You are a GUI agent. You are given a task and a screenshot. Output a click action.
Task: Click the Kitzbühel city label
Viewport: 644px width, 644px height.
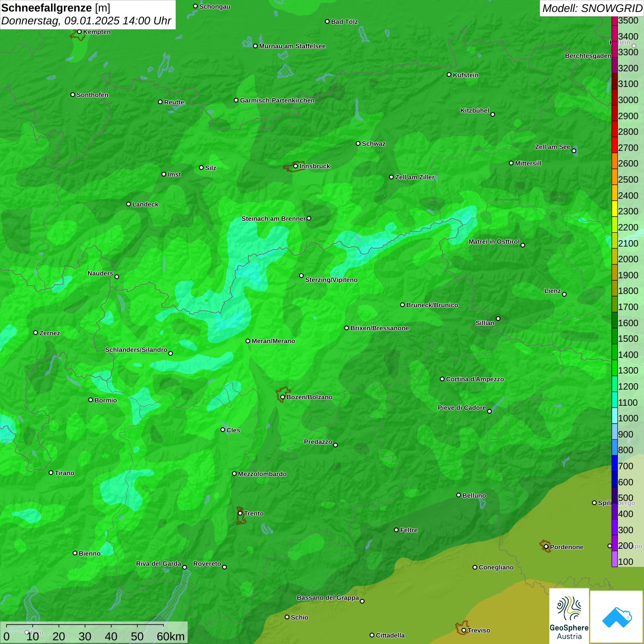tap(475, 110)
